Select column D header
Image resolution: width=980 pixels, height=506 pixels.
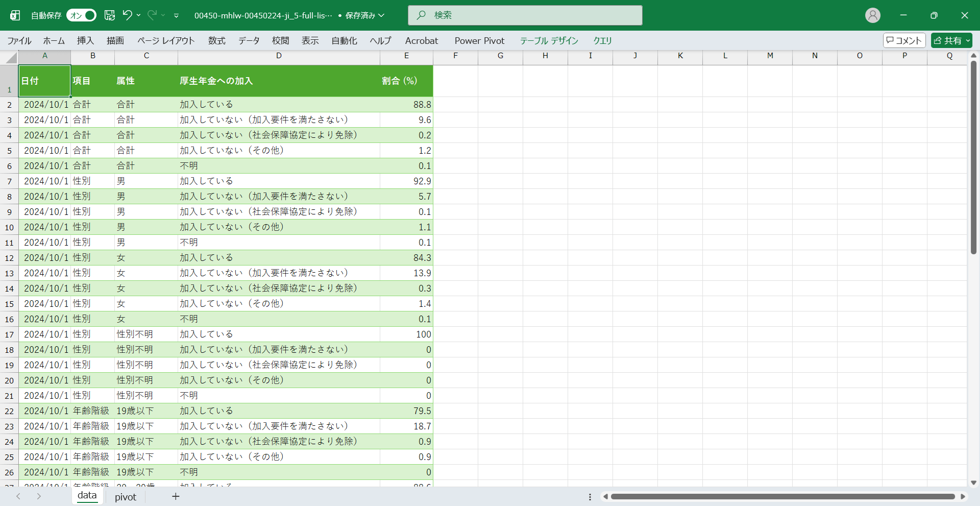279,56
